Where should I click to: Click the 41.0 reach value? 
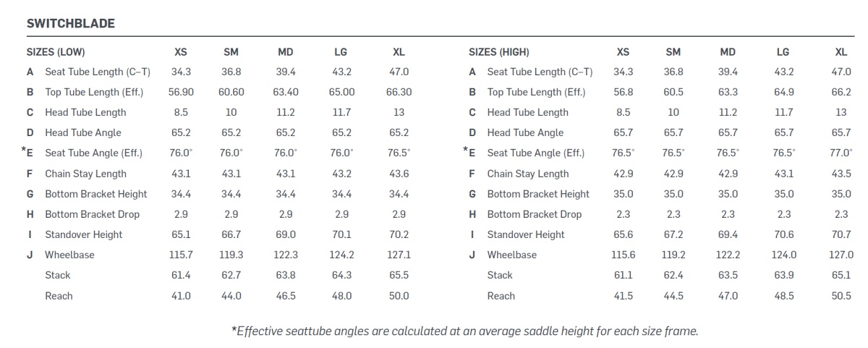click(181, 295)
